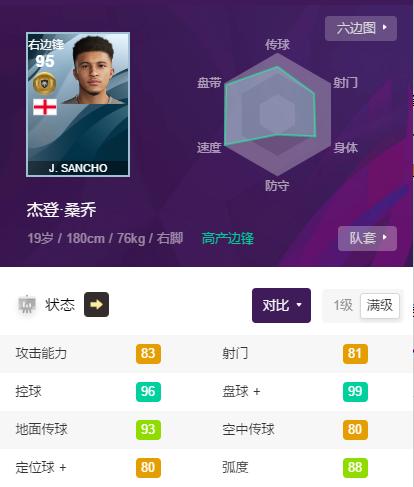The image size is (414, 487).
Task: Click the plus sign next to 定位球
Action: pos(63,468)
